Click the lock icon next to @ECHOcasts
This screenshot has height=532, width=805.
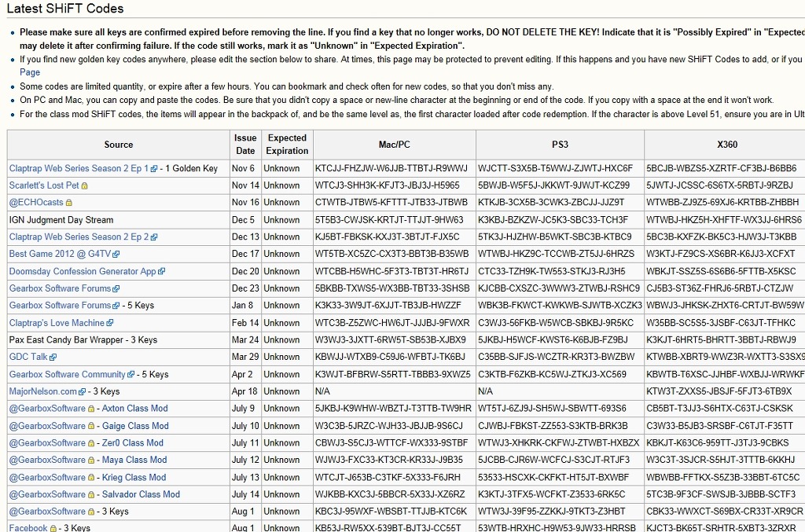click(x=69, y=203)
